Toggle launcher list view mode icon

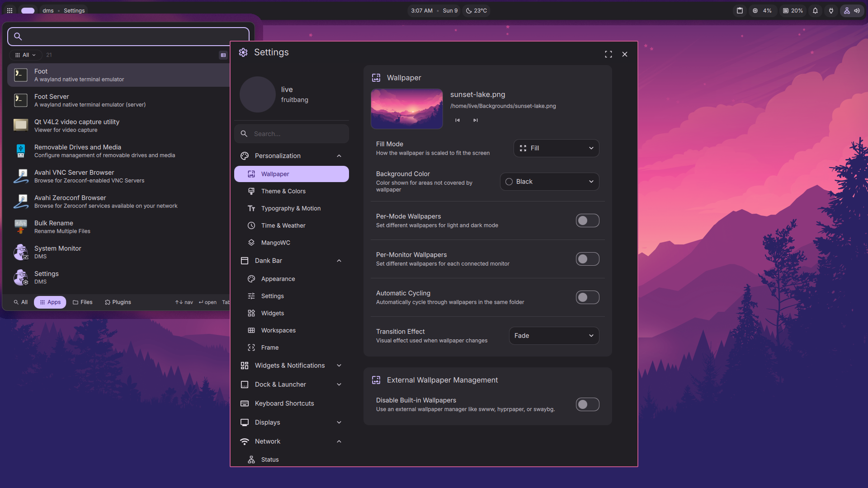click(223, 55)
